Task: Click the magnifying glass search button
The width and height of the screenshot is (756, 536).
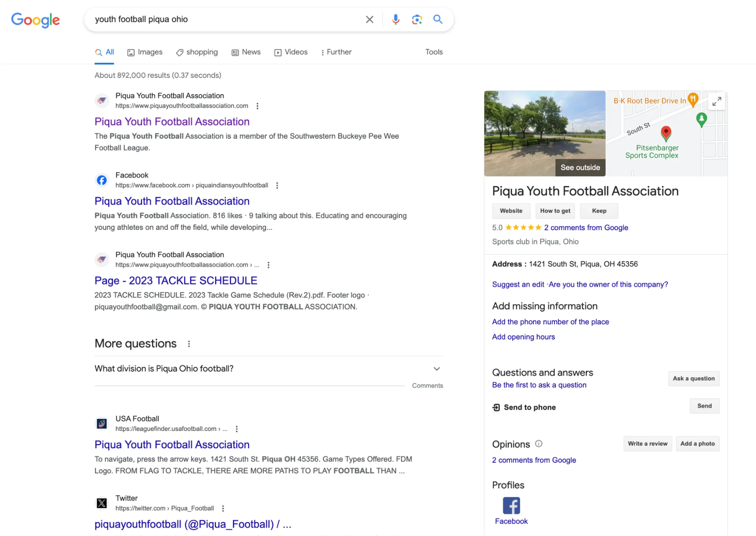Action: click(x=438, y=19)
